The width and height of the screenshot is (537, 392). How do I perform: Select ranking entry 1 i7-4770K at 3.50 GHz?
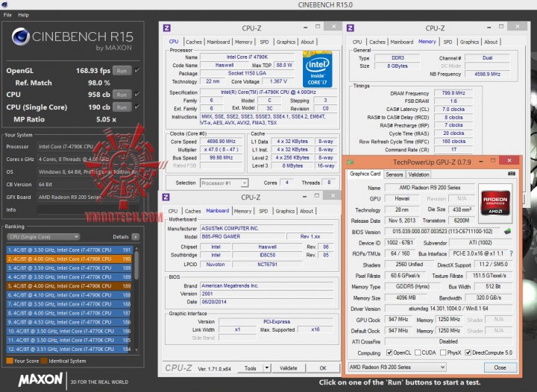pyautogui.click(x=69, y=250)
